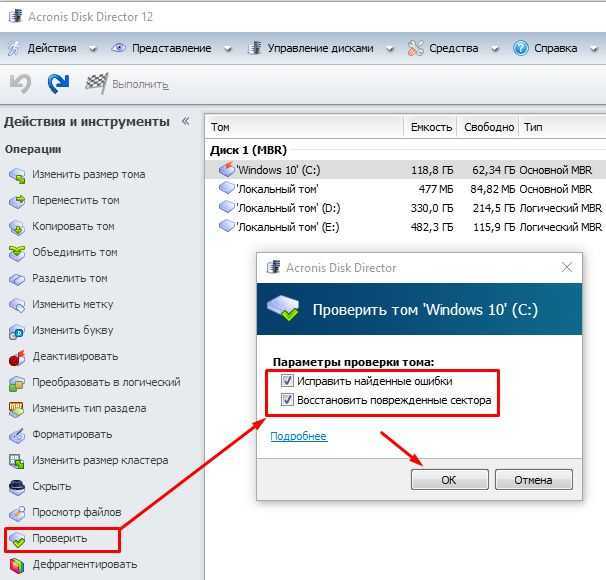Click the 477 МБ Локальный том volume icon
Viewport: 606px width, 580px height.
pos(227,188)
